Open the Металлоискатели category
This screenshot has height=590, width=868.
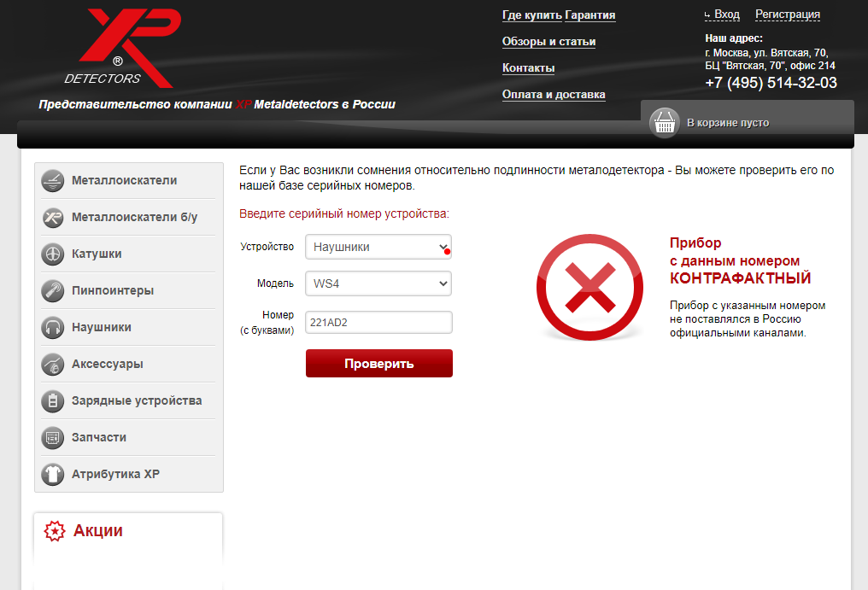pos(125,180)
